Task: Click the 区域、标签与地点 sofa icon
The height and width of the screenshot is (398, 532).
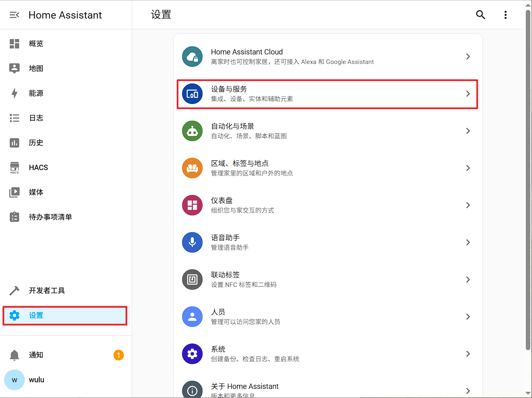Action: click(192, 168)
